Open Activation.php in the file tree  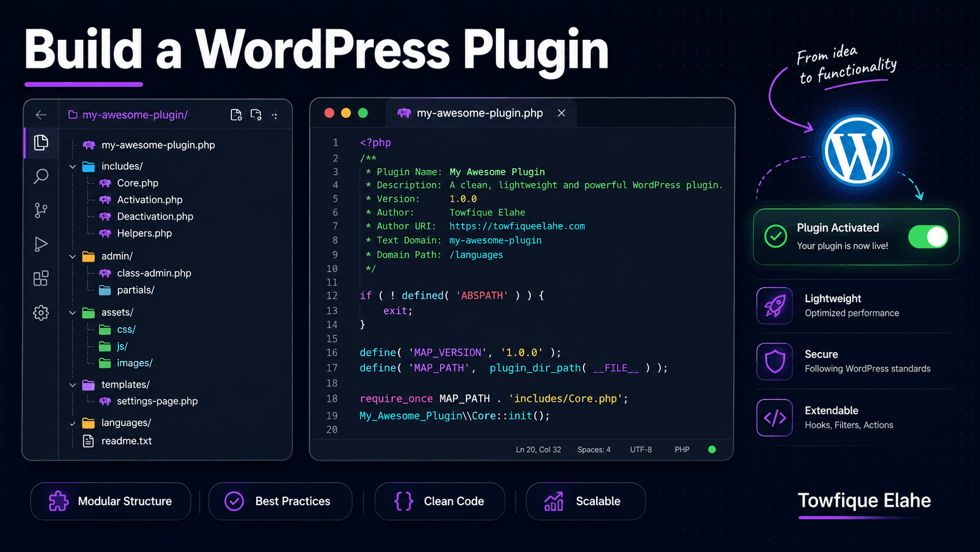click(x=150, y=199)
